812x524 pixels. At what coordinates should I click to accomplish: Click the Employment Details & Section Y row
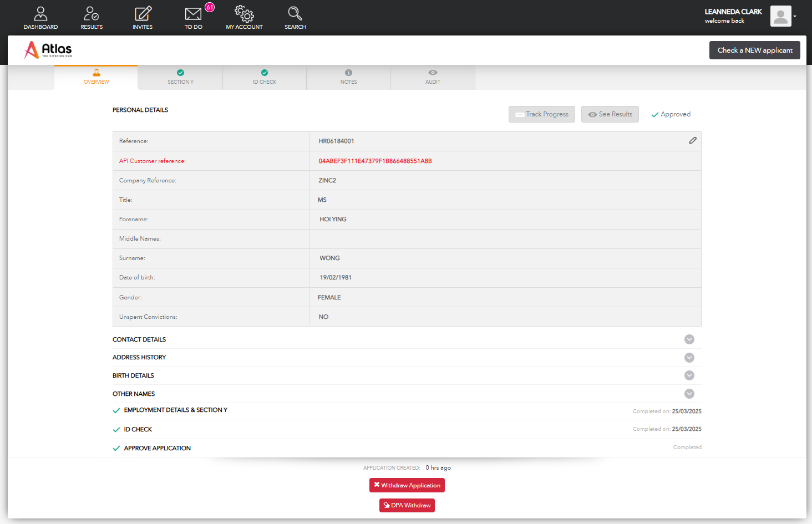407,411
